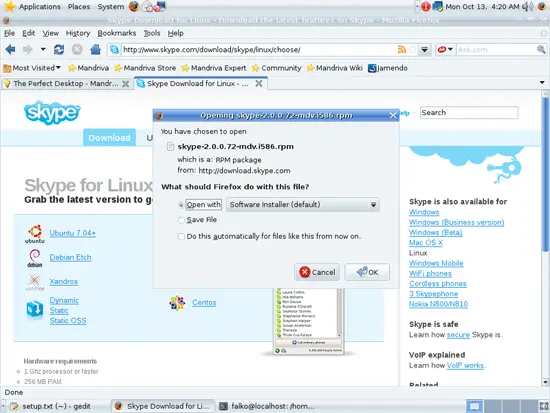Click the OK button in download dialog
550x413 pixels.
pos(367,272)
